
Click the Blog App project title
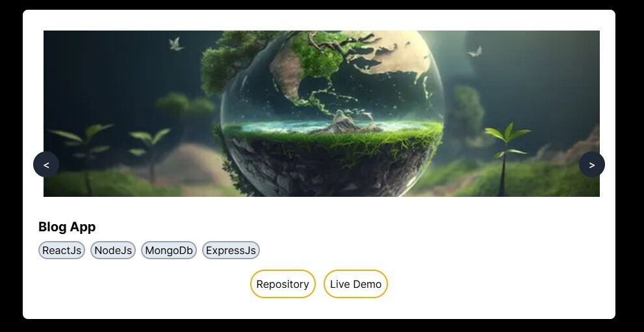[x=67, y=227]
